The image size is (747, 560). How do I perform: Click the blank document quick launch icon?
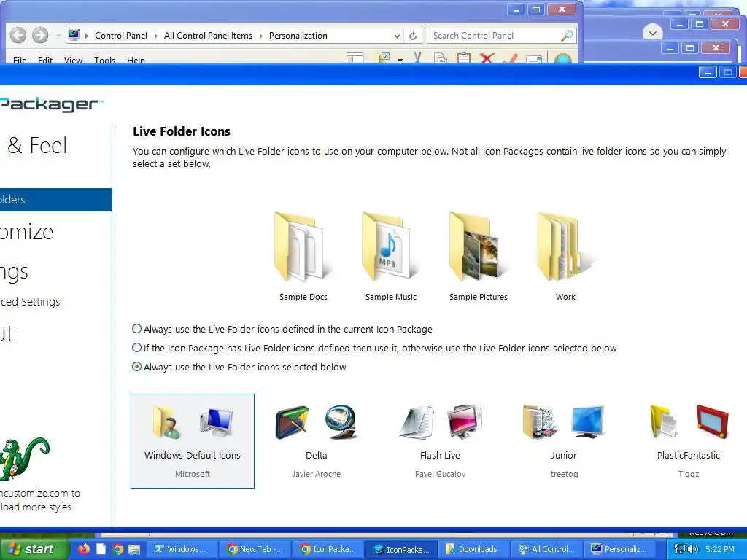coord(101,549)
